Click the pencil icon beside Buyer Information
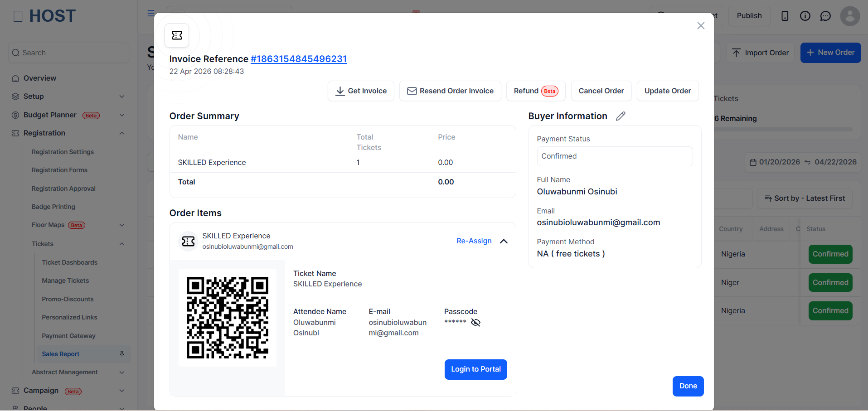The width and height of the screenshot is (868, 411). (x=621, y=116)
